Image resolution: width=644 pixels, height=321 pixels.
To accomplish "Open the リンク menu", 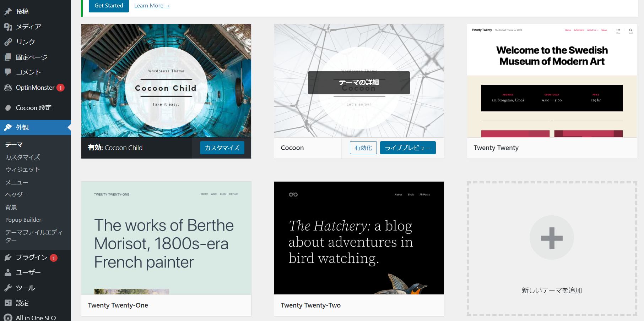I will (36, 42).
